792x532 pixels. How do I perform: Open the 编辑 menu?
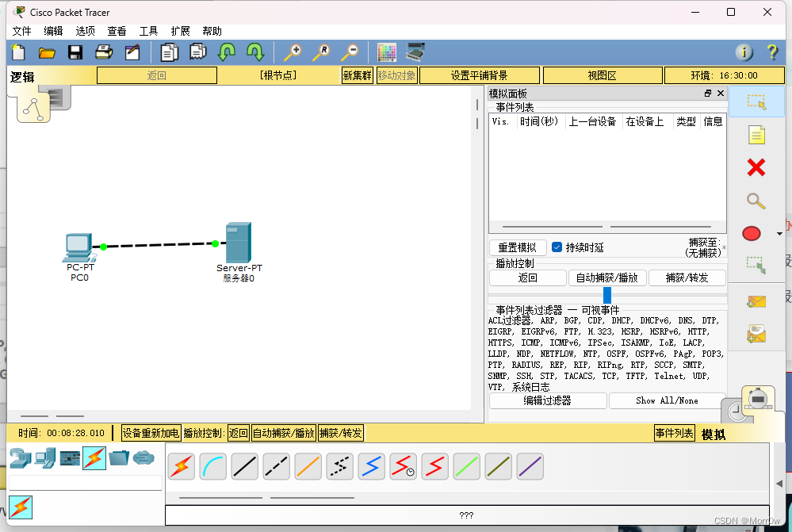click(x=54, y=32)
